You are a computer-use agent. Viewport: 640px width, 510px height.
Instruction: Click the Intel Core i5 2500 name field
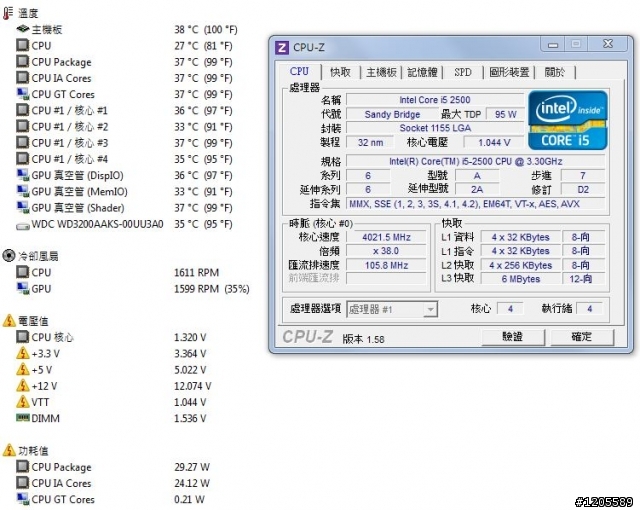coord(435,100)
